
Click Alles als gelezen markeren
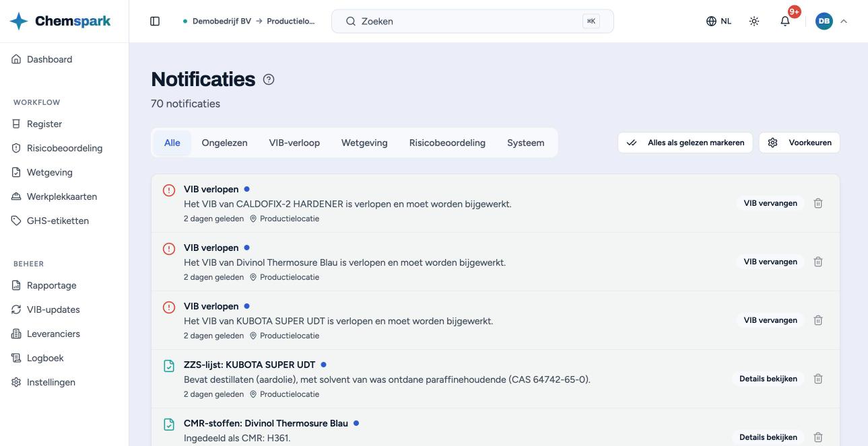point(686,143)
